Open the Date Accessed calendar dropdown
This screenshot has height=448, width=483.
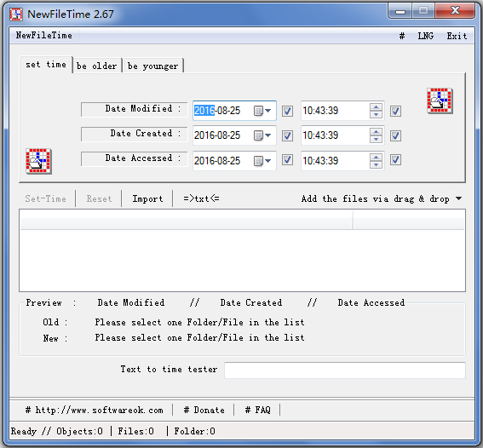tap(262, 160)
